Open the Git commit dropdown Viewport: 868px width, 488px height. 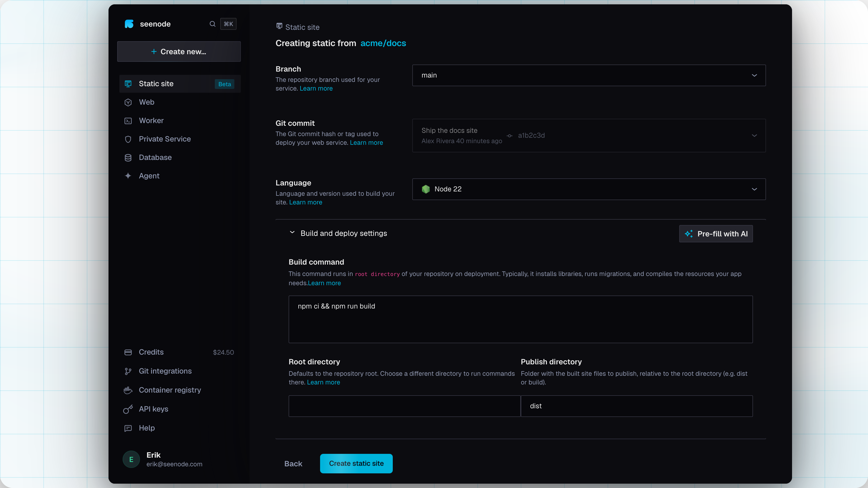[589, 135]
